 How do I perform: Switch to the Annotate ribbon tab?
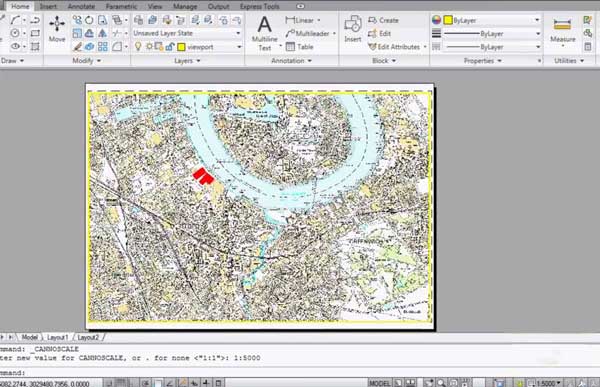[x=81, y=7]
